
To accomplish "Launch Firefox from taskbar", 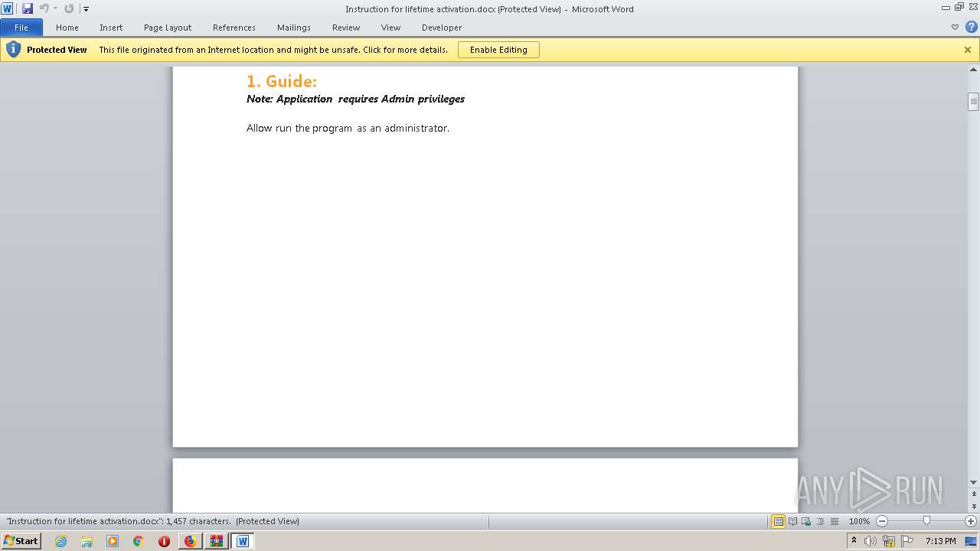I will click(x=190, y=541).
